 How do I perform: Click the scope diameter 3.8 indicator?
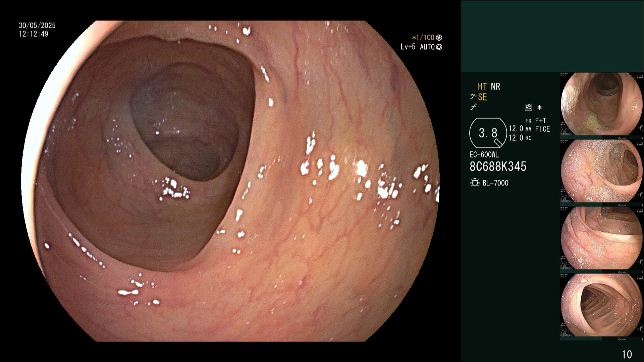[x=488, y=133]
